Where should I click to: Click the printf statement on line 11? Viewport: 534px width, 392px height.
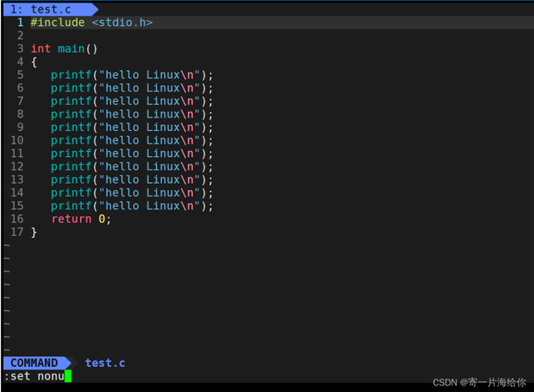click(x=132, y=153)
